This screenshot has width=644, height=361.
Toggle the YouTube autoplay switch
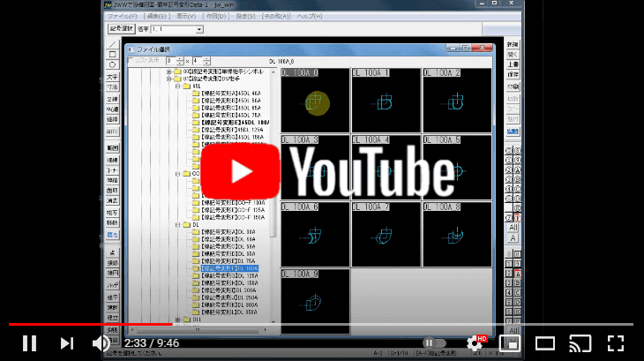coord(434,343)
